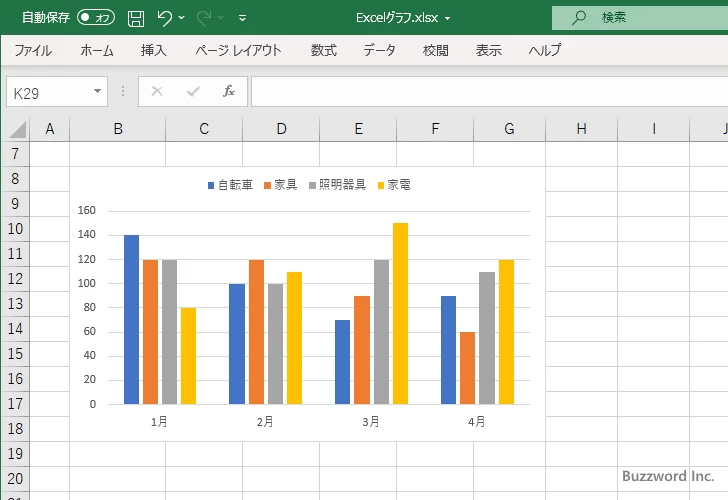The image size is (728, 500).
Task: Click the 3月 category axis label
Action: (x=371, y=422)
